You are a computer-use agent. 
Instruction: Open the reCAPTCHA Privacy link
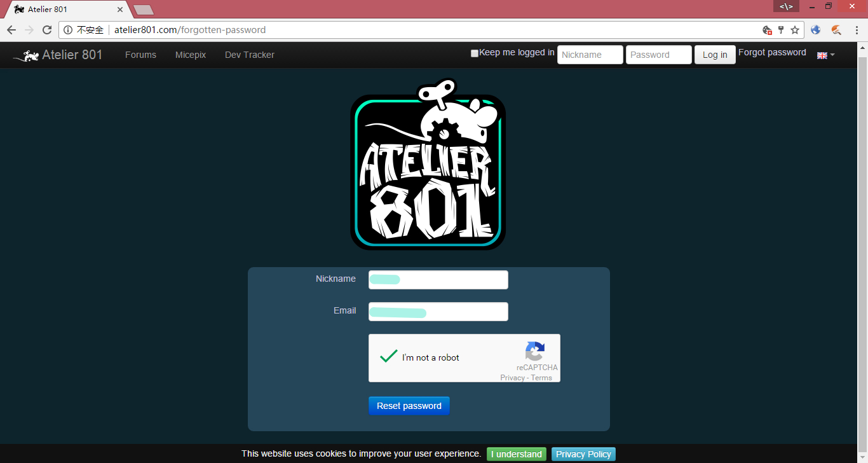(x=512, y=378)
